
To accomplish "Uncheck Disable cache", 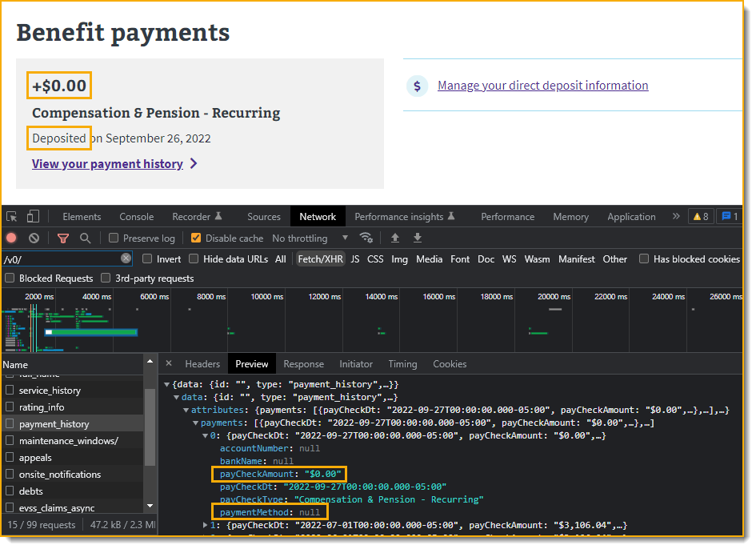I will [x=196, y=238].
